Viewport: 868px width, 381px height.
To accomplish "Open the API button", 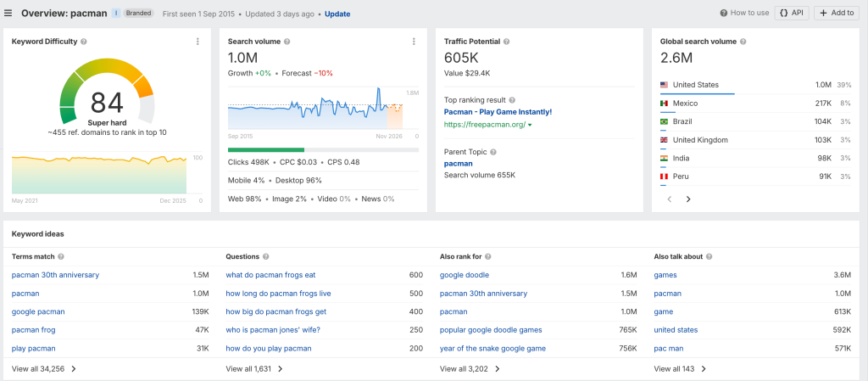I will (x=792, y=13).
